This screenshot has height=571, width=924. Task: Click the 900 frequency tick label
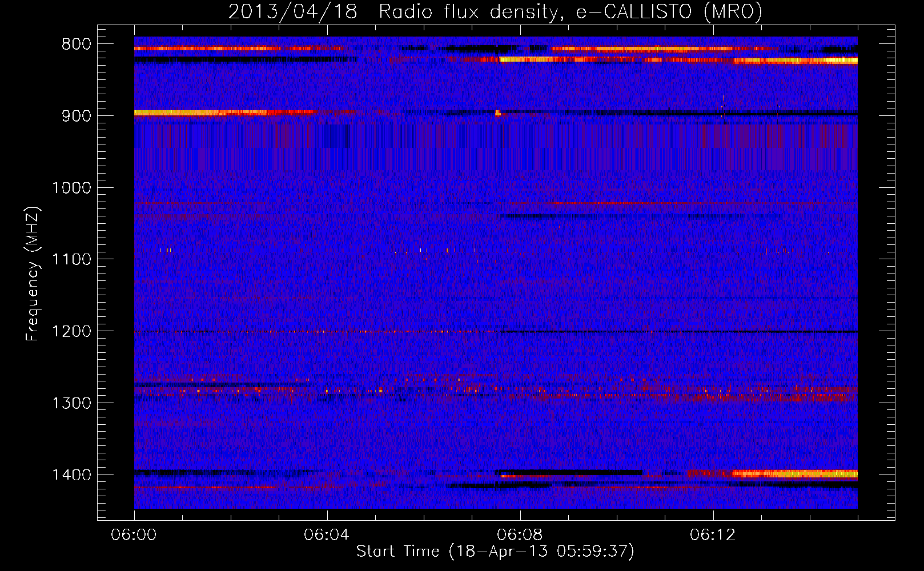[76, 116]
